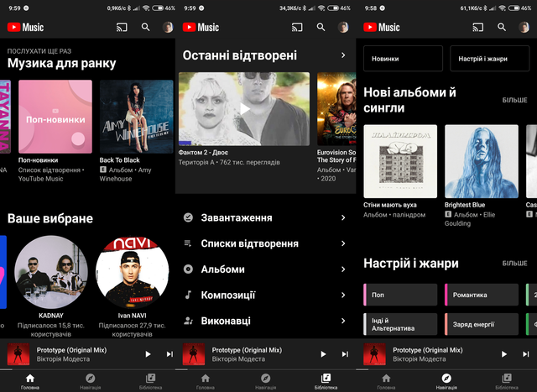Tap the Композиції music note icon
537x392 pixels.
tap(188, 295)
